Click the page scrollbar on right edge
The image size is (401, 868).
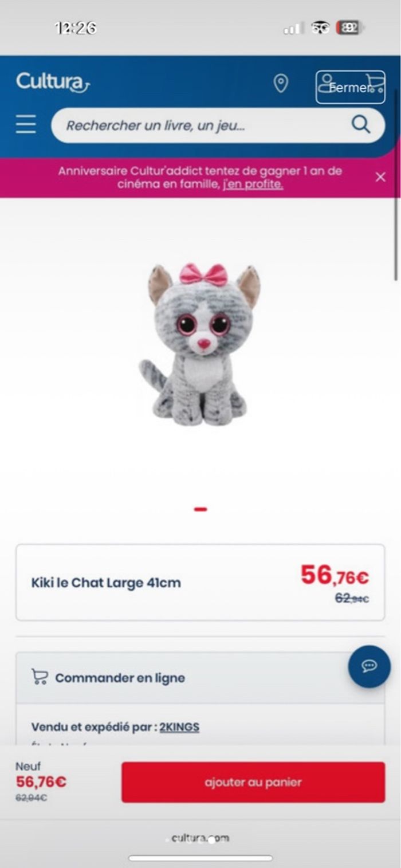coord(396,212)
